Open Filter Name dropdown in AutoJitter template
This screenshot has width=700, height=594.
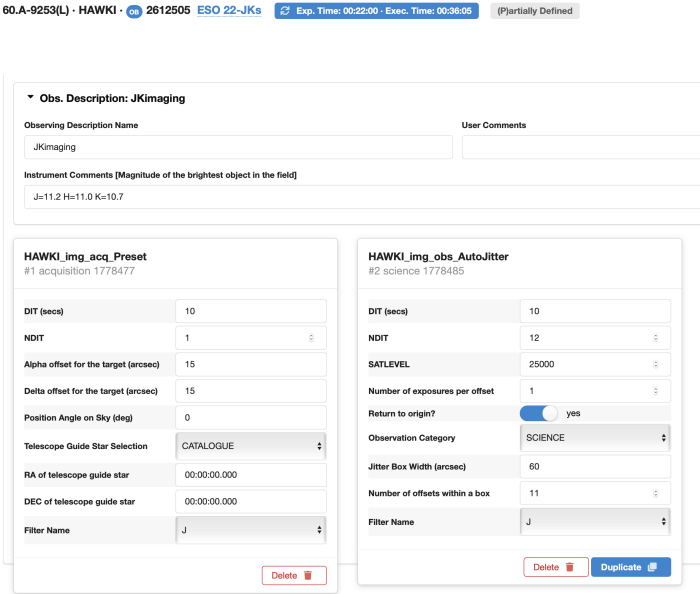point(595,521)
